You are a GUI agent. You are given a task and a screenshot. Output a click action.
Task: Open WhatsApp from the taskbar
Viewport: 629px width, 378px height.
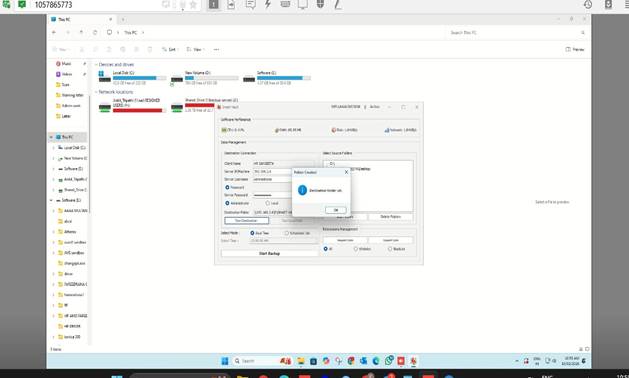[388, 361]
